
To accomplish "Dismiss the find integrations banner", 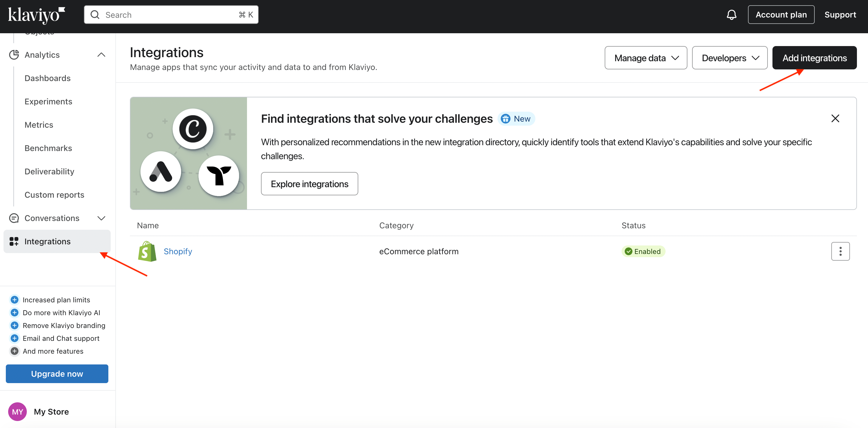I will point(835,118).
